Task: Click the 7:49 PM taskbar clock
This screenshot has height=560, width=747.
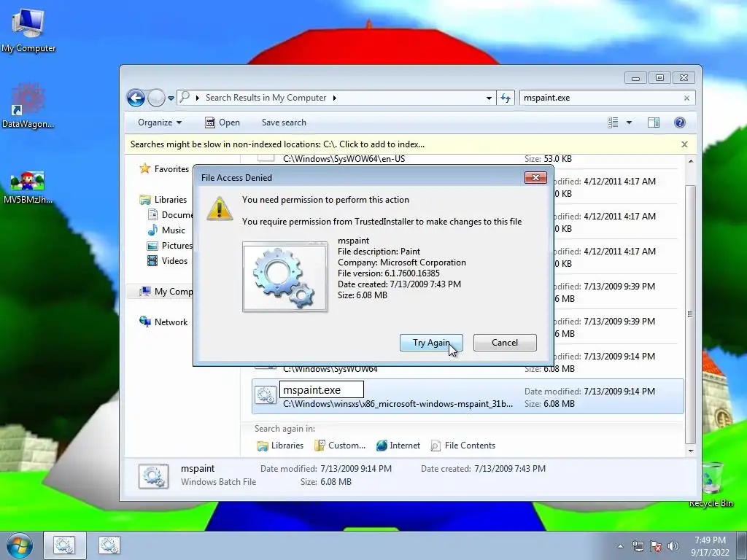Action: tap(710, 546)
